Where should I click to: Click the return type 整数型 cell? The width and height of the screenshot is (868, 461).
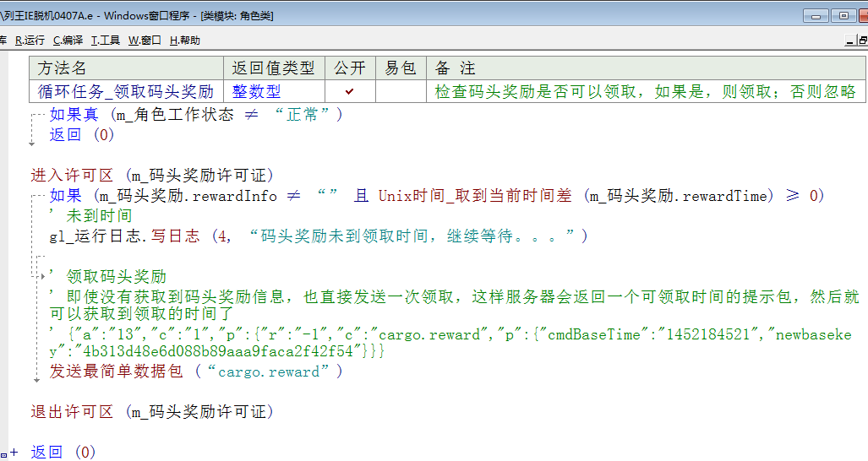point(257,91)
